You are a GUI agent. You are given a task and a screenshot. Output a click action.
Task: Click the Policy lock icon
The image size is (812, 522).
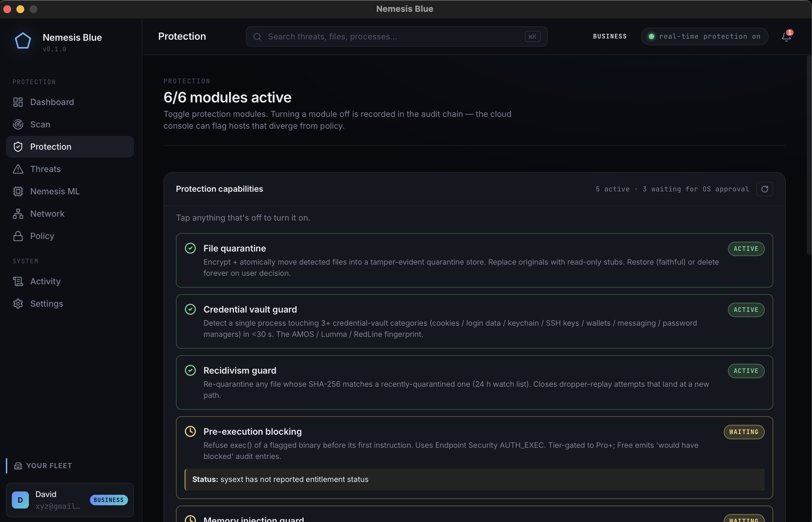coord(18,236)
